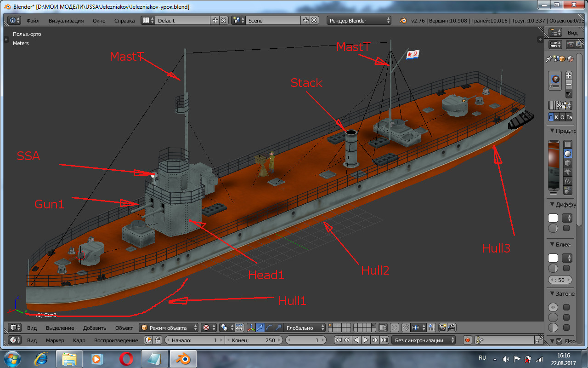Click the white diffuse color swatch

[553, 218]
